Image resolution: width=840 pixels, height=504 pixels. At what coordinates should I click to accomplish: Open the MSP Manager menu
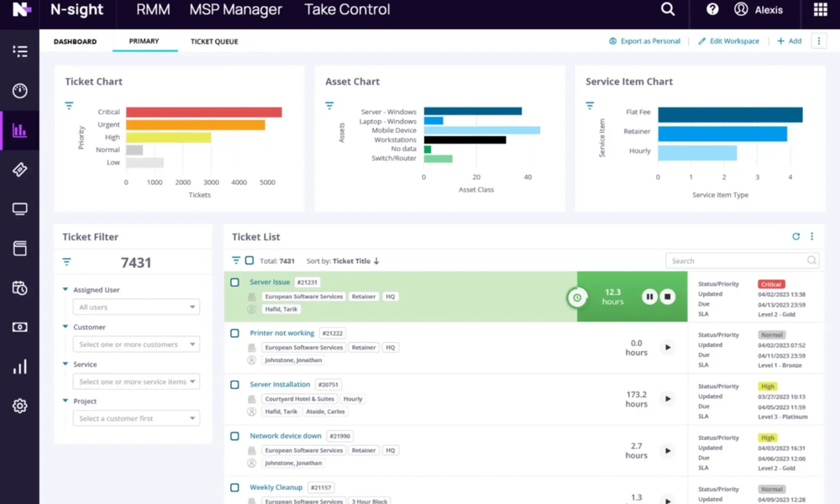pos(236,10)
